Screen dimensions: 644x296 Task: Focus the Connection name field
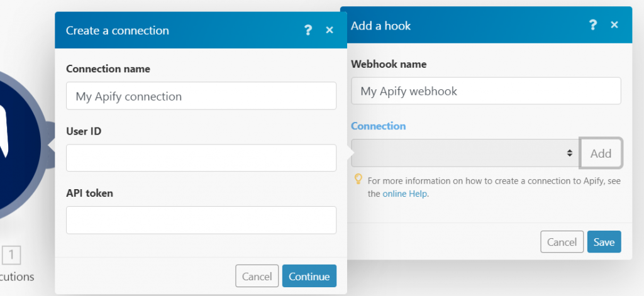pyautogui.click(x=201, y=96)
